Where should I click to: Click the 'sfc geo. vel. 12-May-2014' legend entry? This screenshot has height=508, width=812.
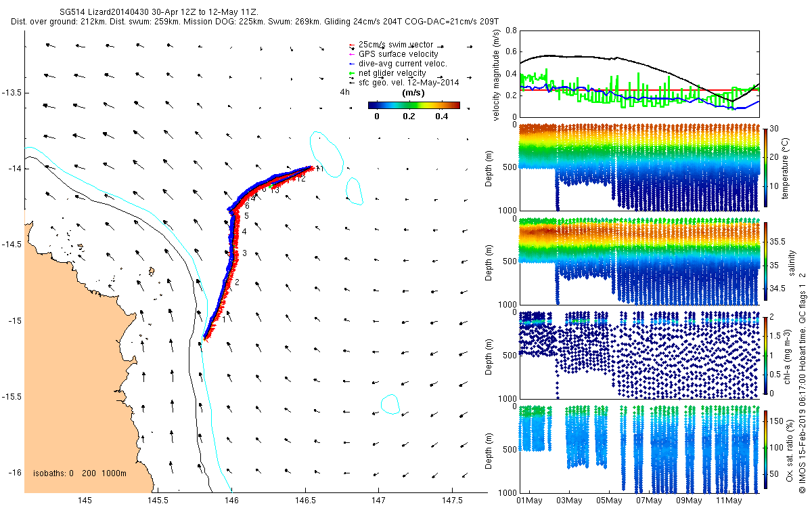click(x=409, y=82)
